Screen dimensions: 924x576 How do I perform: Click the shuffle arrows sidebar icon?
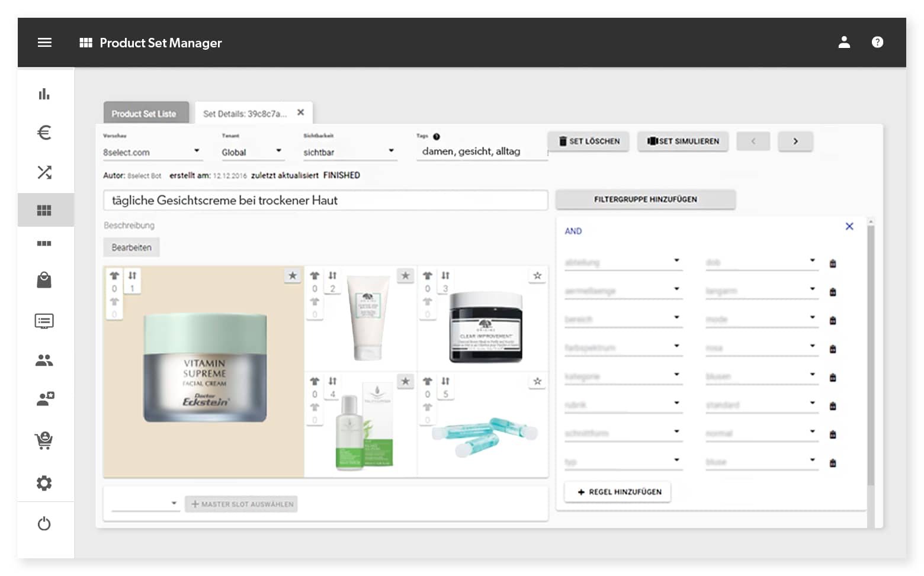[44, 172]
